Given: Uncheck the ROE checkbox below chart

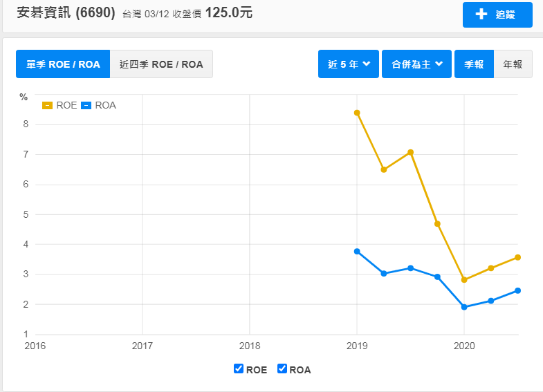Looking at the screenshot, I should (239, 368).
